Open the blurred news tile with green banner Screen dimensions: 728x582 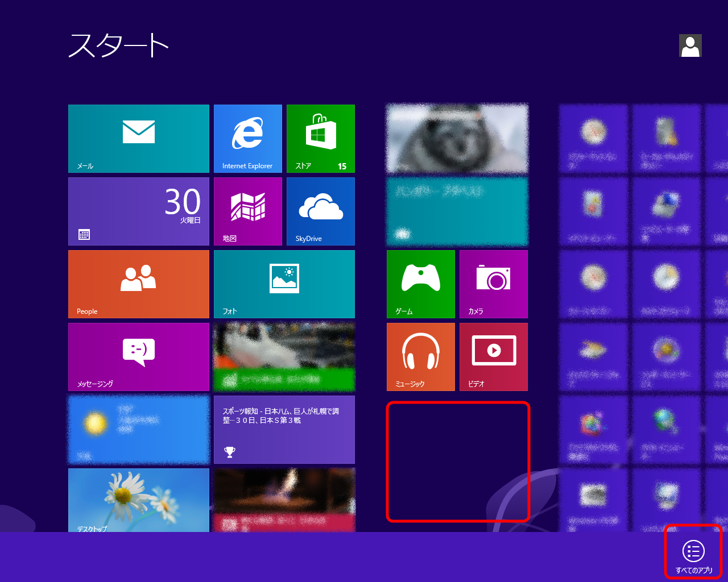pos(284,357)
